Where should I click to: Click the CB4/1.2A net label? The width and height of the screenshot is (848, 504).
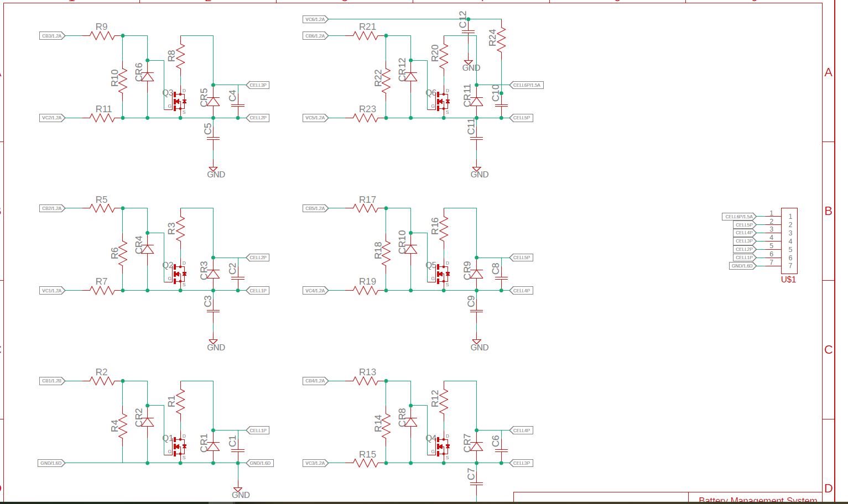[316, 381]
